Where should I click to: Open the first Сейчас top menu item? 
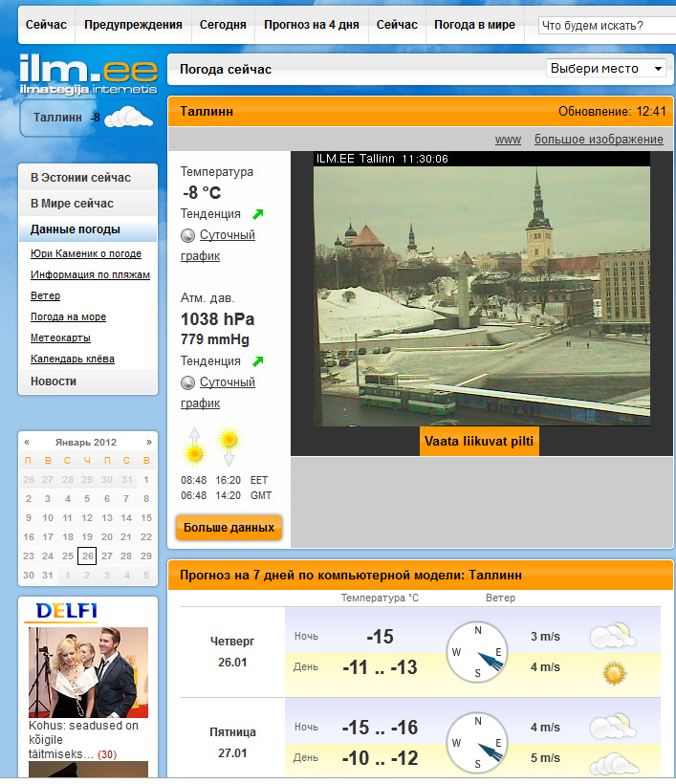[x=46, y=25]
